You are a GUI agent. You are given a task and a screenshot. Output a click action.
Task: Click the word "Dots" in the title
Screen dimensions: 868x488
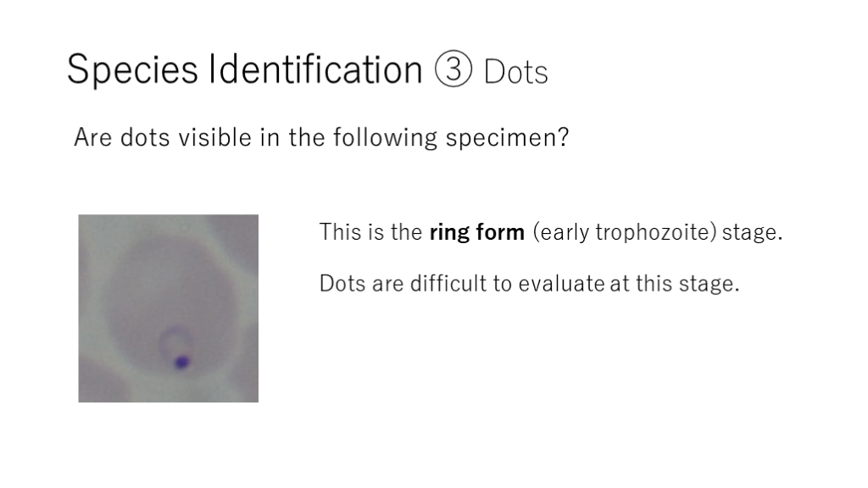point(515,73)
